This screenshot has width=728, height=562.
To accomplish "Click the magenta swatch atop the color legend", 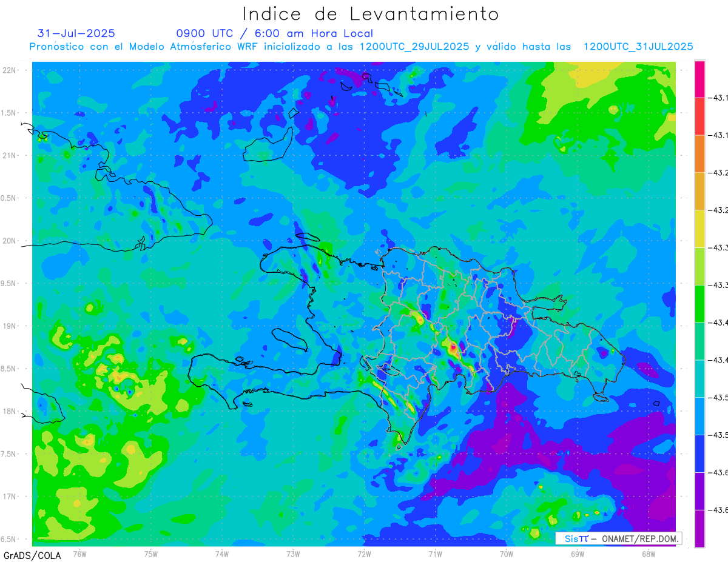I will [699, 79].
